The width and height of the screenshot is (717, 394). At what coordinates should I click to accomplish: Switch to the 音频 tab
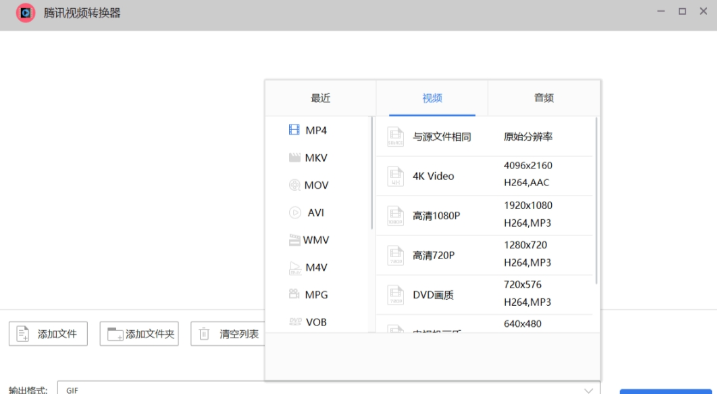[x=544, y=98]
